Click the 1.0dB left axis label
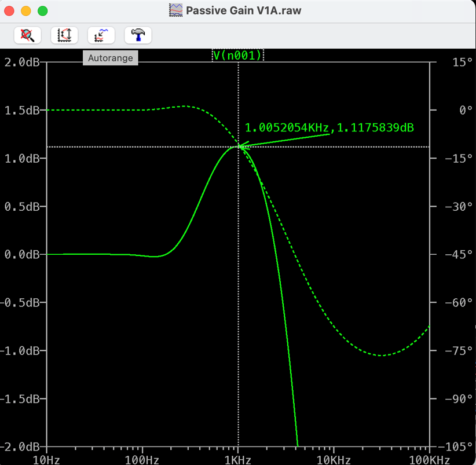The height and width of the screenshot is (465, 476). (x=22, y=159)
